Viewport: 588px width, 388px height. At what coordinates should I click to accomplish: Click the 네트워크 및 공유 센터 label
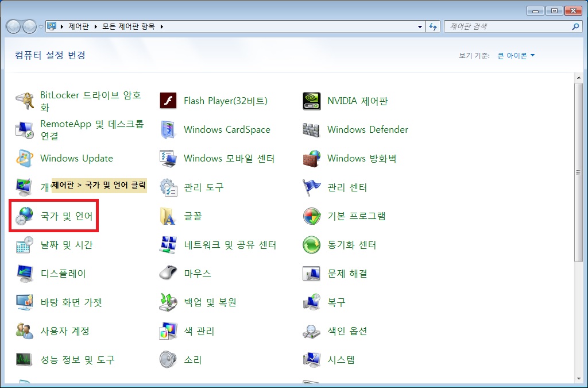click(230, 245)
